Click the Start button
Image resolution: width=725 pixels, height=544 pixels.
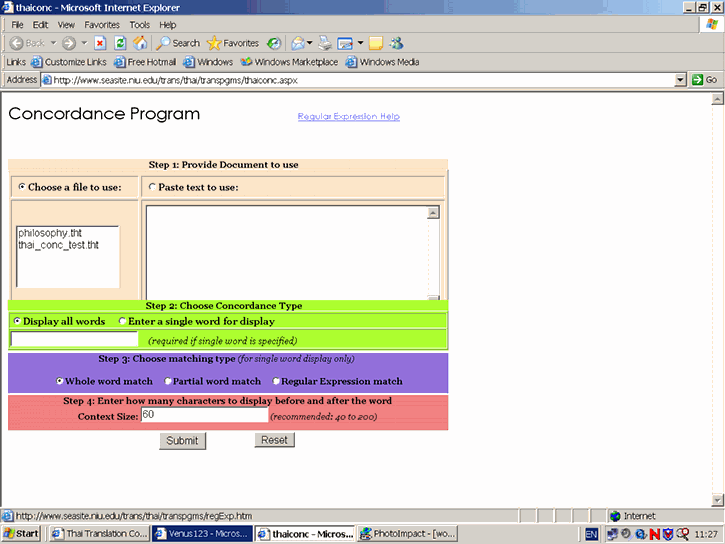tap(21, 534)
